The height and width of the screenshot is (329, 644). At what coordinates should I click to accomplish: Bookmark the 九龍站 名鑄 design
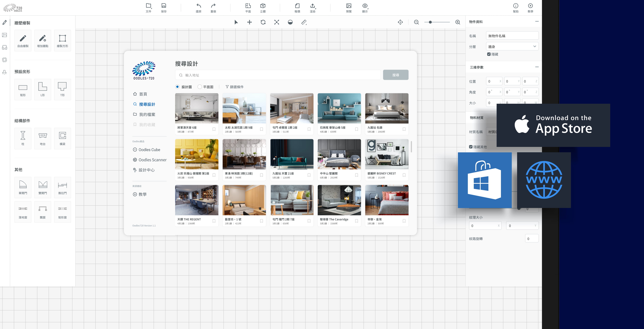404,129
